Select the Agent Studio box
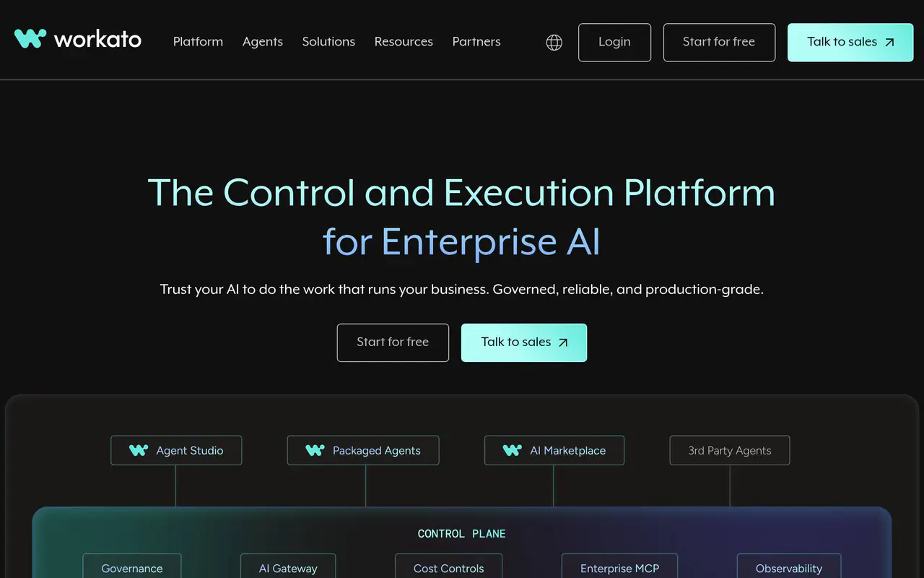The height and width of the screenshot is (578, 924). coord(176,450)
